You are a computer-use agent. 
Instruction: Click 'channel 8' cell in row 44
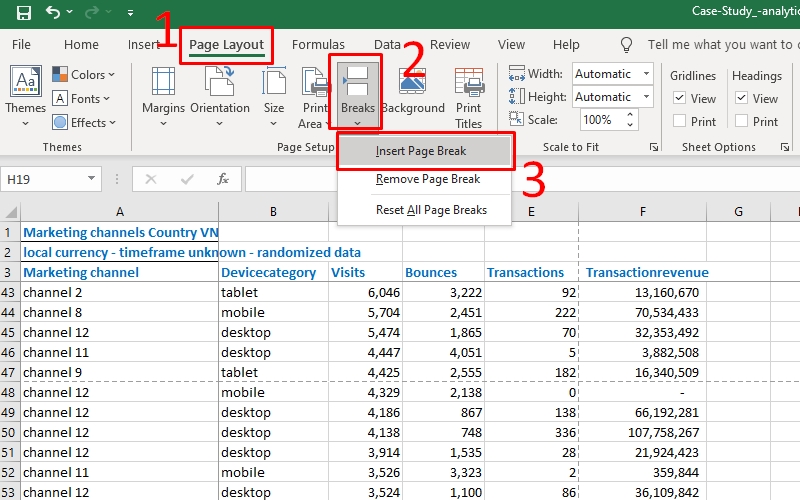pos(119,312)
